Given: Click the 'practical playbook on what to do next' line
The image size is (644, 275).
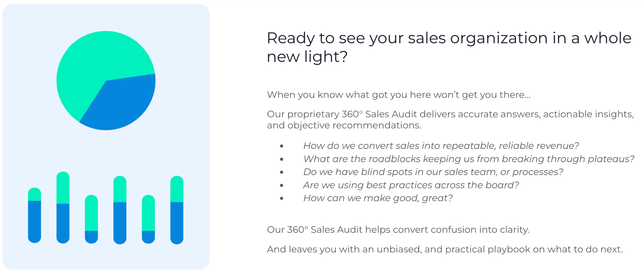Looking at the screenshot, I should point(445,249).
